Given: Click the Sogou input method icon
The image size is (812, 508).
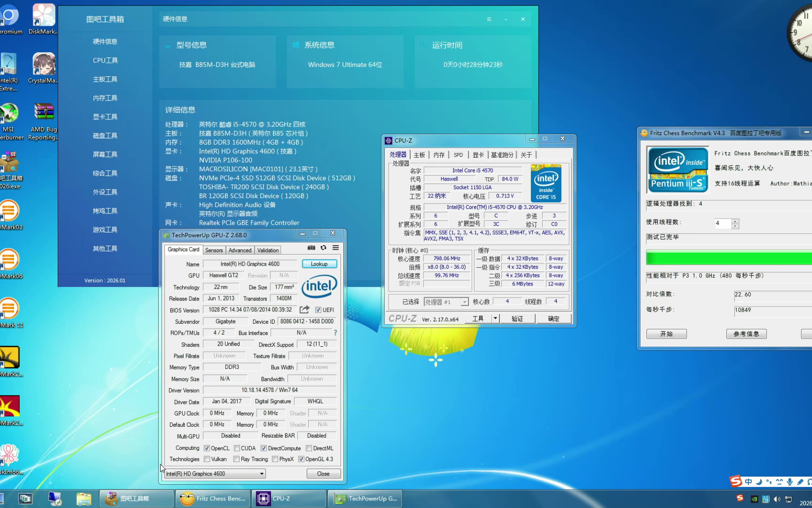Looking at the screenshot, I should tap(736, 481).
